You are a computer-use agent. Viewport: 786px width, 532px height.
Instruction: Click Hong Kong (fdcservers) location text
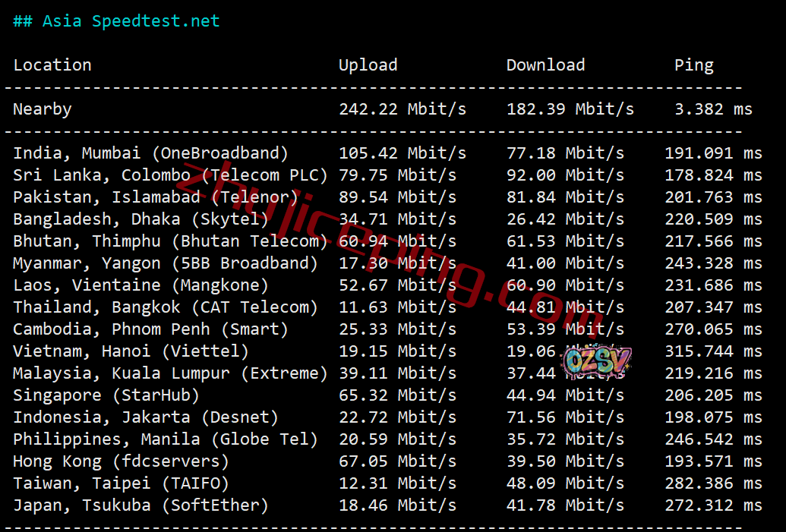[121, 462]
